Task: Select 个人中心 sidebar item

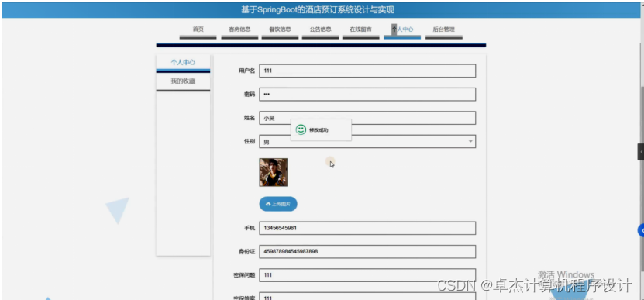Action: coord(183,63)
